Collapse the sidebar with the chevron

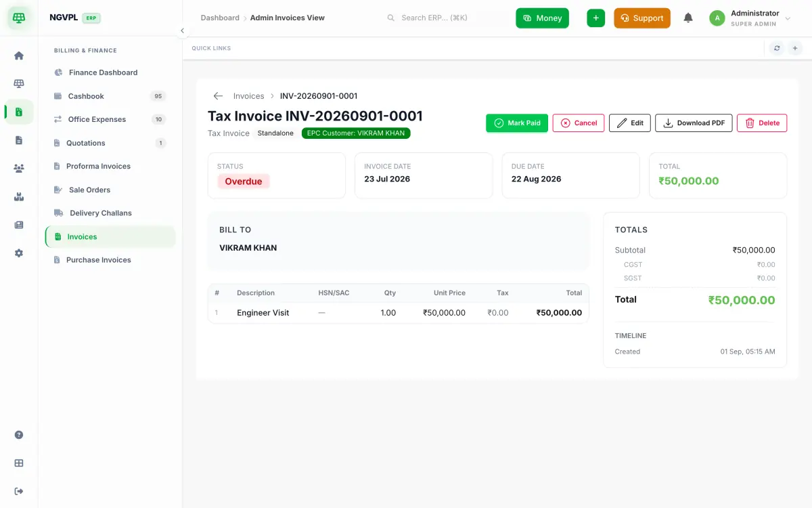click(x=182, y=30)
